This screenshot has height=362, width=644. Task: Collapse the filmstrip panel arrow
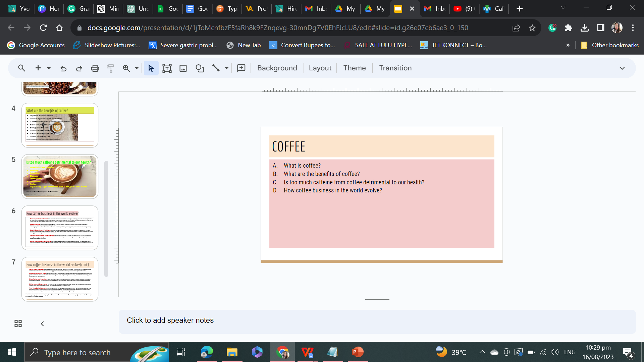(x=42, y=323)
